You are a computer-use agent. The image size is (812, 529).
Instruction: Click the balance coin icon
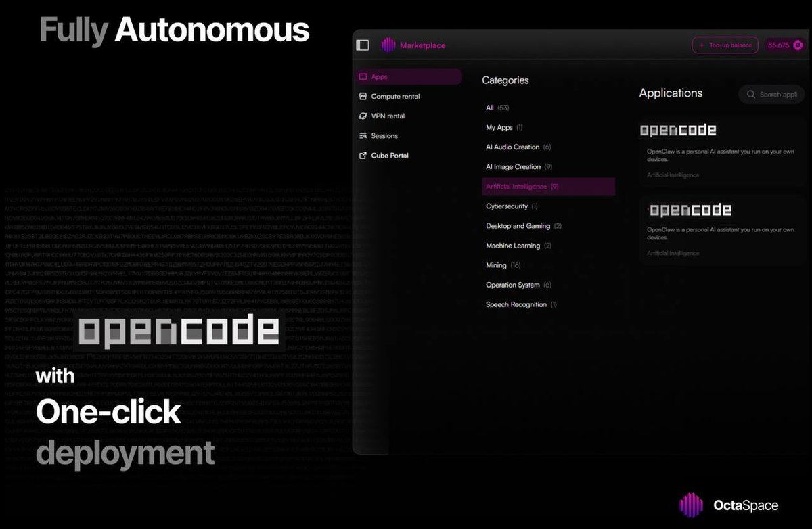(x=798, y=45)
